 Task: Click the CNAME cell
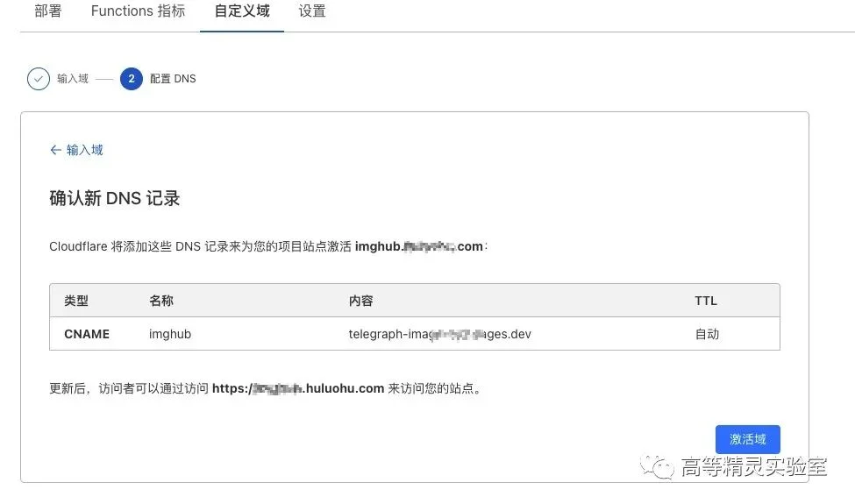click(x=87, y=334)
